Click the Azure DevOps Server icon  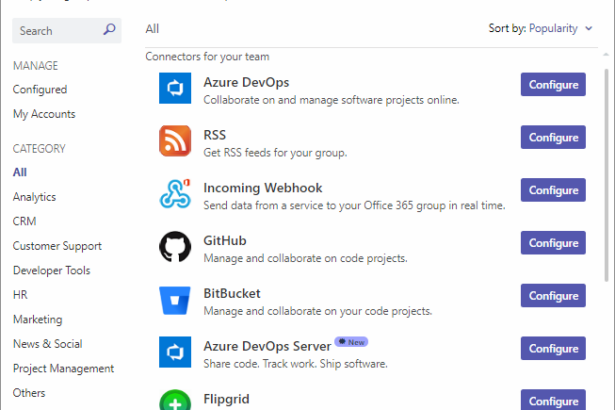(175, 353)
